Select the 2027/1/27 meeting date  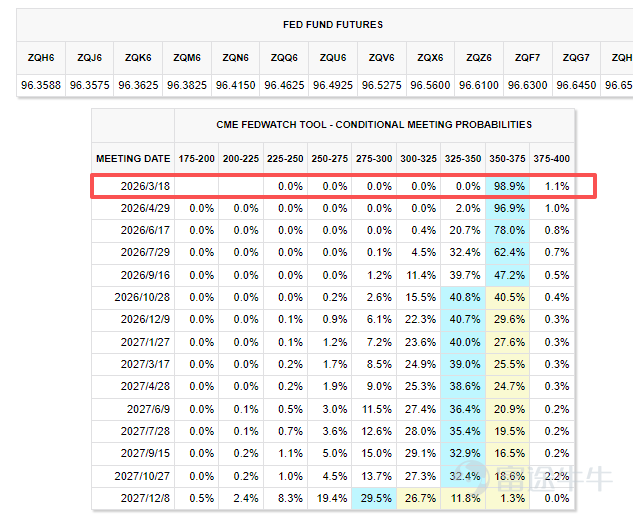(145, 342)
